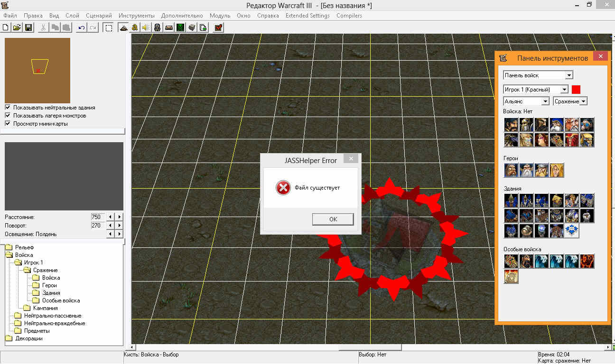Image resolution: width=615 pixels, height=364 pixels.
Task: Open the Trigger Editor letter 'a' icon
Action: coord(134,27)
